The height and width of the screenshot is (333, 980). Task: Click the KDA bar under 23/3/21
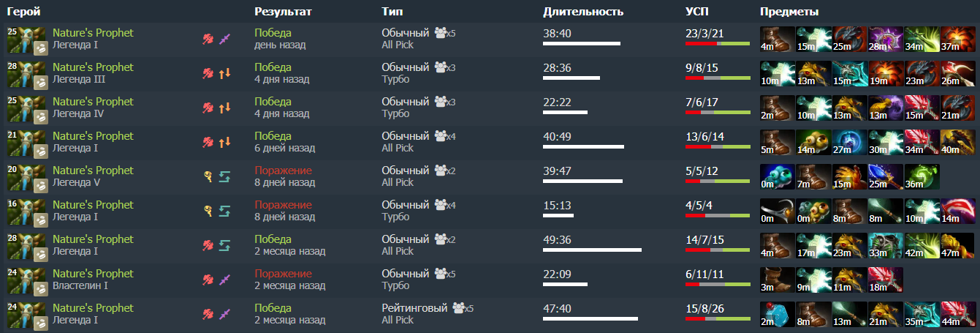(x=718, y=44)
